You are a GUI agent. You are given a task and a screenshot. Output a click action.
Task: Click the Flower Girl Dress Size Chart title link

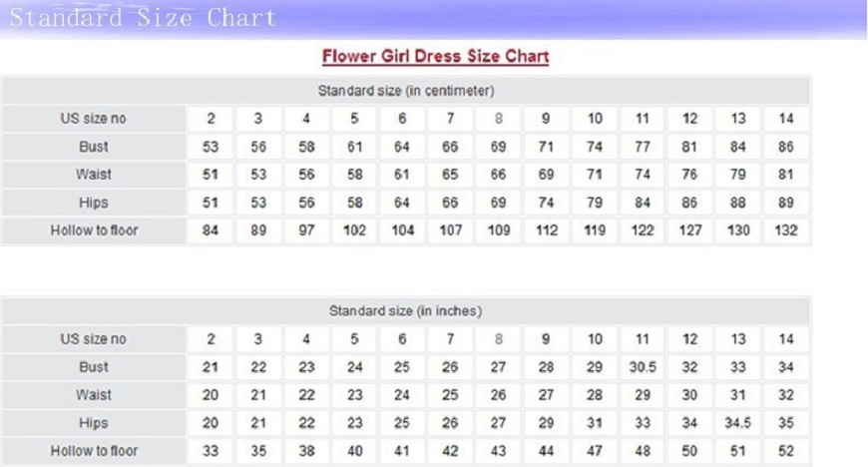[x=434, y=57]
